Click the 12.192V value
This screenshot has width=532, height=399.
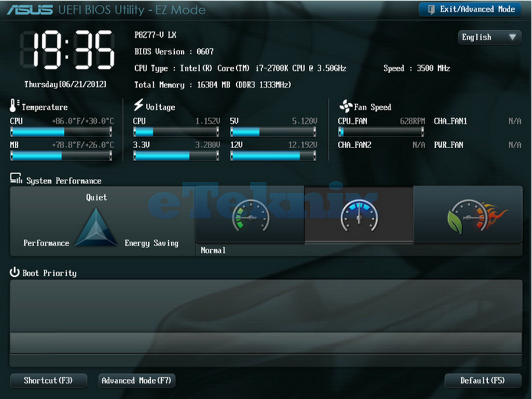[x=303, y=145]
